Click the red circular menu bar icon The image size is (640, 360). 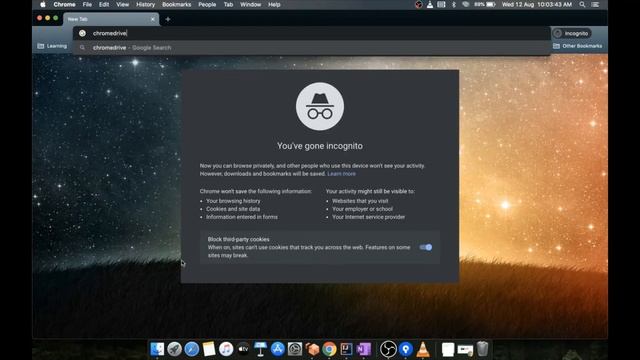pyautogui.click(x=418, y=4)
